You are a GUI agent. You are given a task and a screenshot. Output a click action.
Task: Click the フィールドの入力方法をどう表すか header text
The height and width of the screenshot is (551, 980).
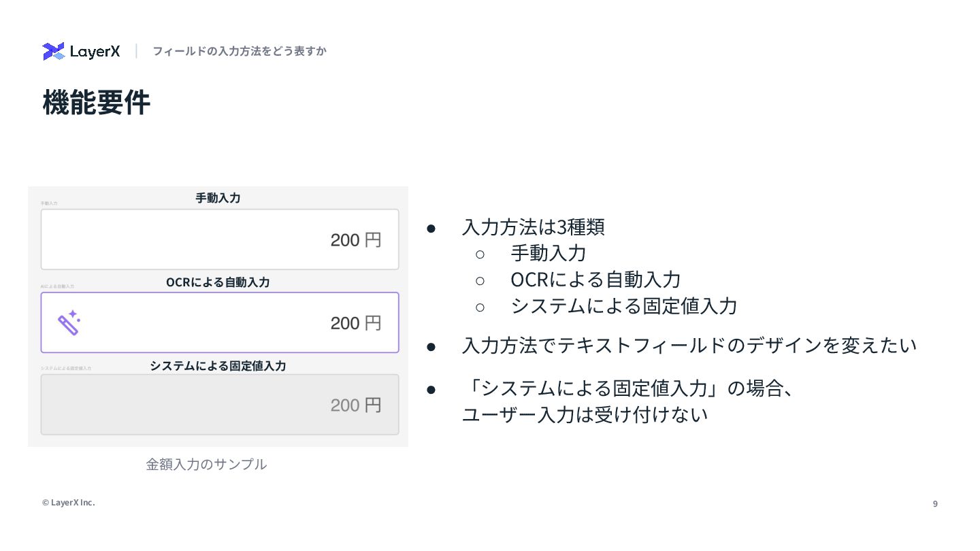(240, 51)
